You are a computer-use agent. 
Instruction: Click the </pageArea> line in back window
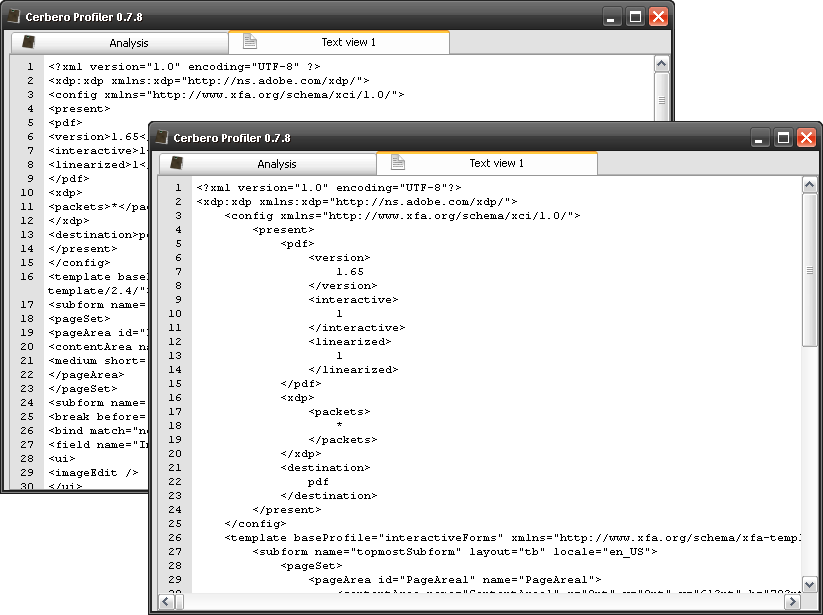[x=86, y=375]
